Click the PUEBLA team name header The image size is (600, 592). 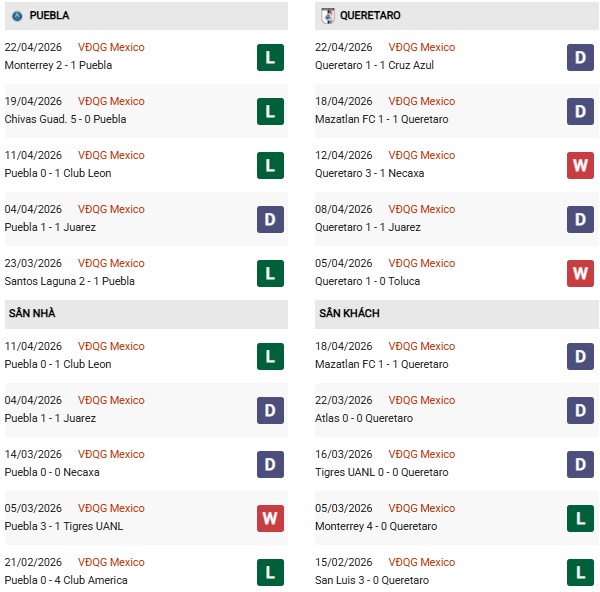(50, 16)
